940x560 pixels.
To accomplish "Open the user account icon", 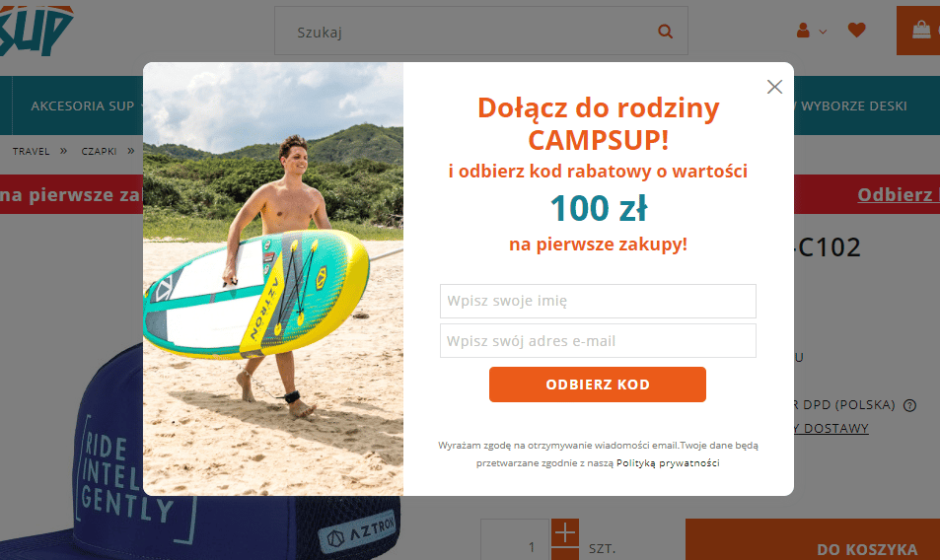I will coord(804,31).
